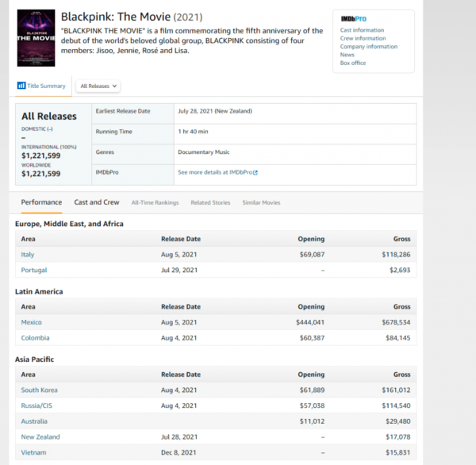Click the News link in IMDbPro box
The width and height of the screenshot is (476, 465).
pyautogui.click(x=347, y=55)
